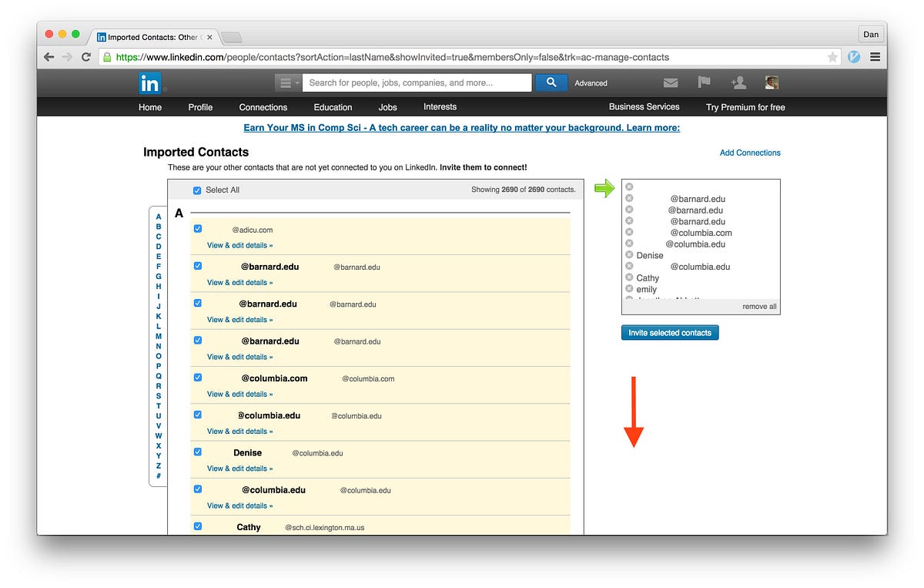Screen dimensions: 924x588
Task: Click the Denise contact name
Action: point(248,453)
